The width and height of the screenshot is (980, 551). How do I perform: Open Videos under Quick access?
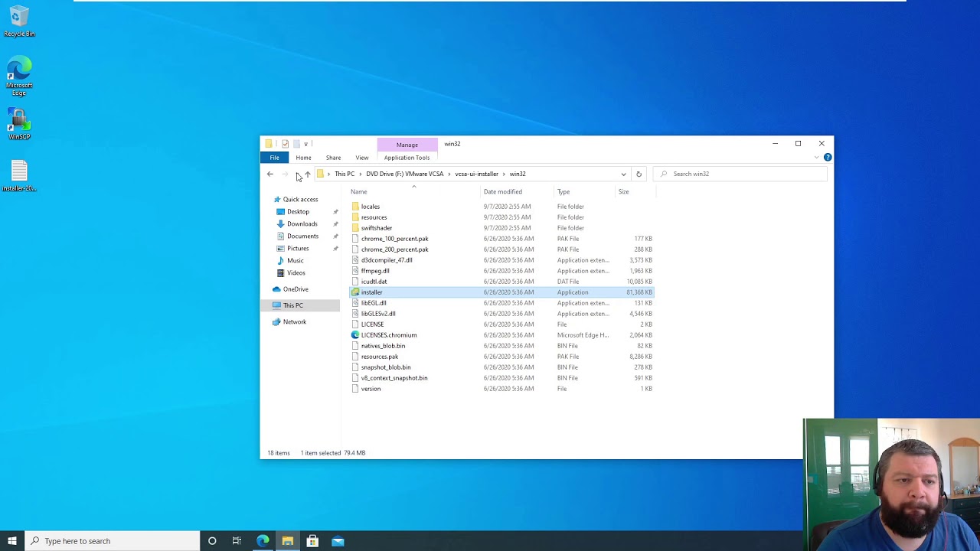(296, 273)
